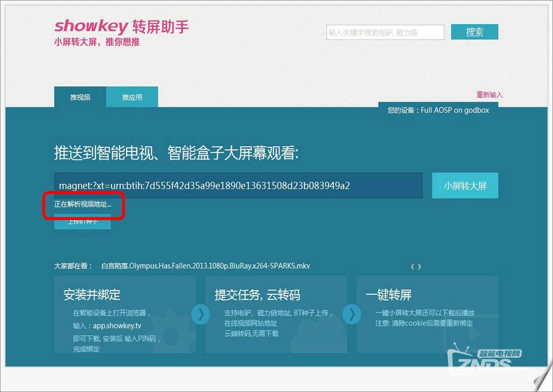Click the app.showkey.tv address text
553x392 pixels.
point(117,325)
